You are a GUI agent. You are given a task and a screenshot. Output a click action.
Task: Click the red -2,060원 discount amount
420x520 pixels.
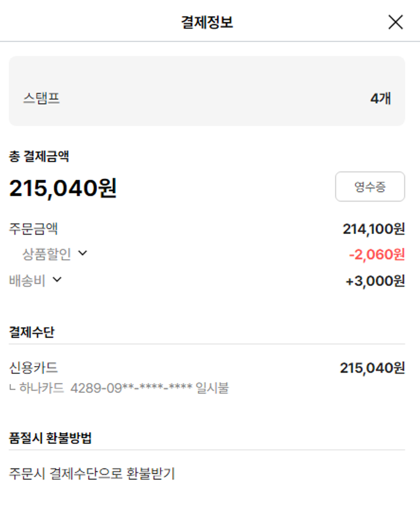coord(376,255)
